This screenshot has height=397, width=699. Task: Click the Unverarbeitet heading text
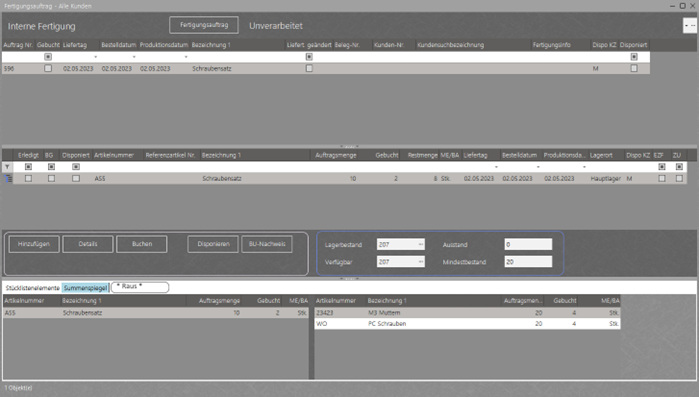point(275,26)
